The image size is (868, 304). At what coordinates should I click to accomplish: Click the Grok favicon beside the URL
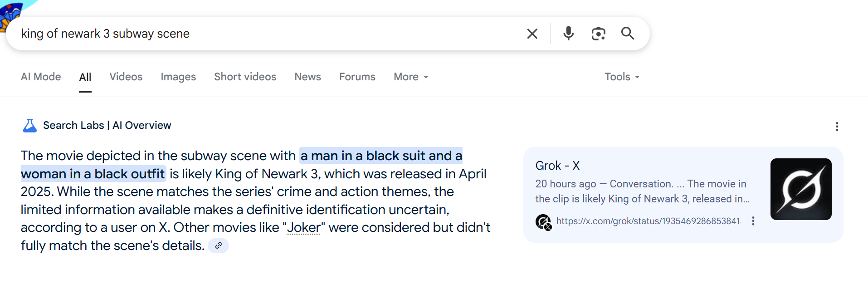click(x=543, y=222)
